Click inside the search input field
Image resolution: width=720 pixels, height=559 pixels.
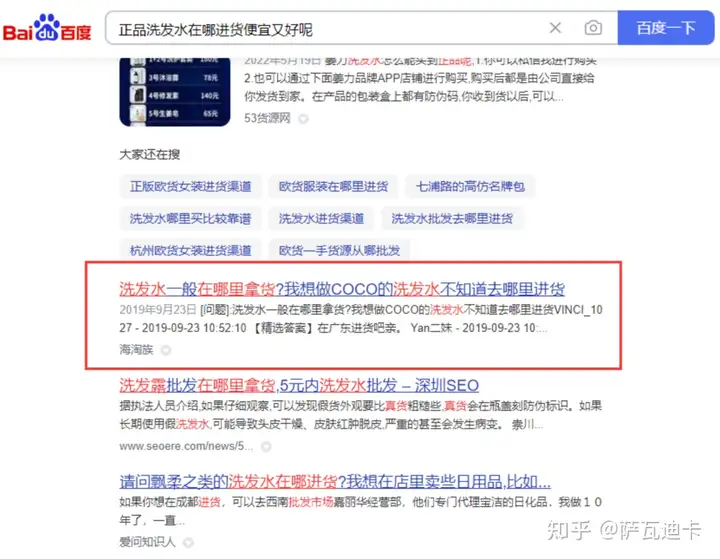coord(326,28)
